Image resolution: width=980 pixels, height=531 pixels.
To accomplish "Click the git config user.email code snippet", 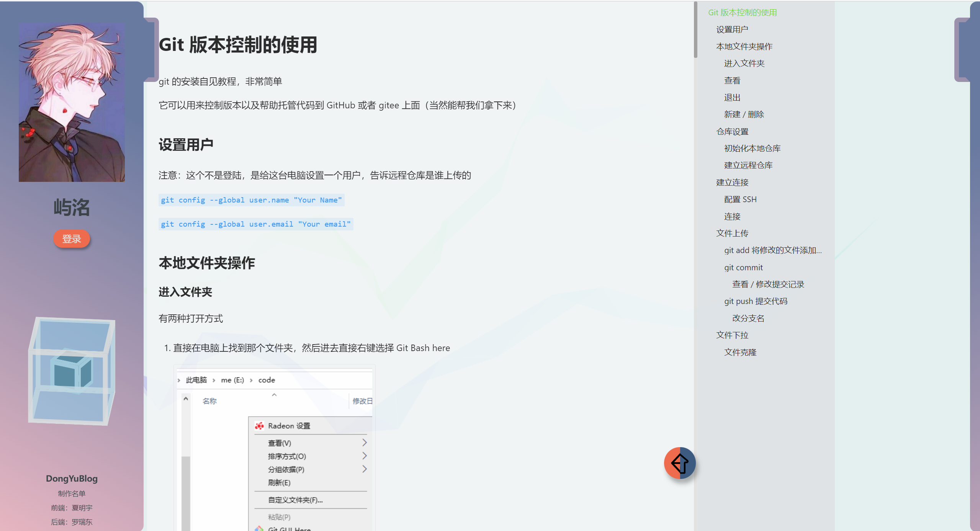I will tap(256, 224).
